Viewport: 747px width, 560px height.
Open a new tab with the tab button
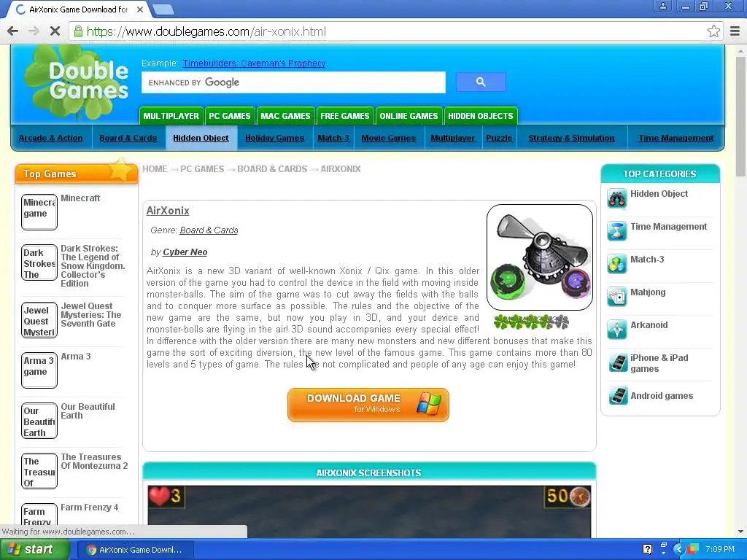163,9
